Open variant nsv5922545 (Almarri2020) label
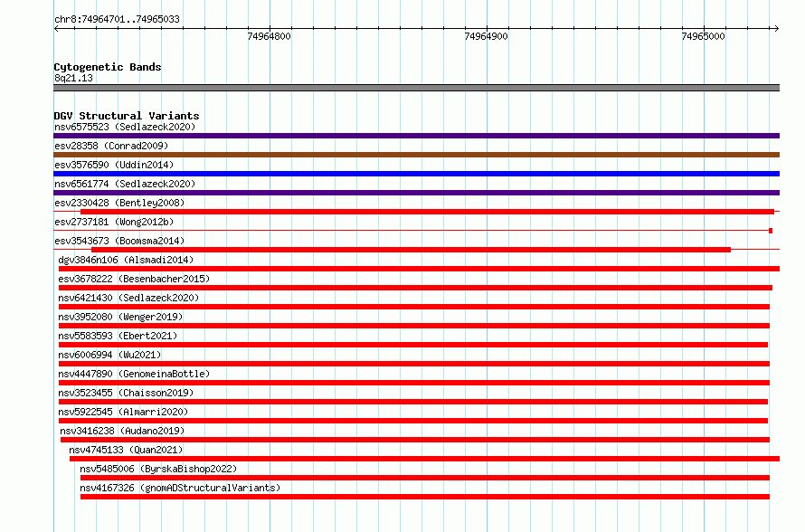 123,412
